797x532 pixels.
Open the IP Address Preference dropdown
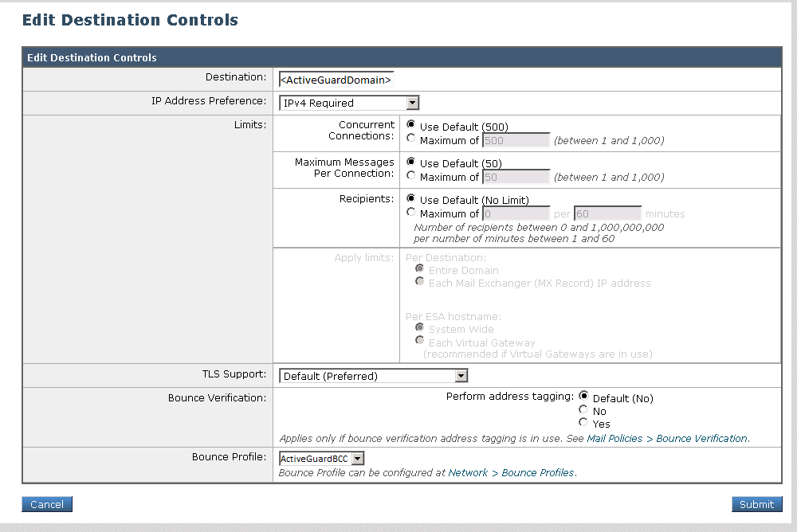pos(349,104)
